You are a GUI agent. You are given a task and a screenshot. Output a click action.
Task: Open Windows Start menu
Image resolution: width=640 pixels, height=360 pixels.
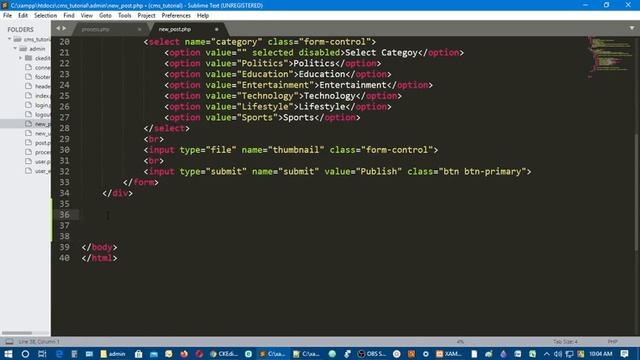coord(8,354)
